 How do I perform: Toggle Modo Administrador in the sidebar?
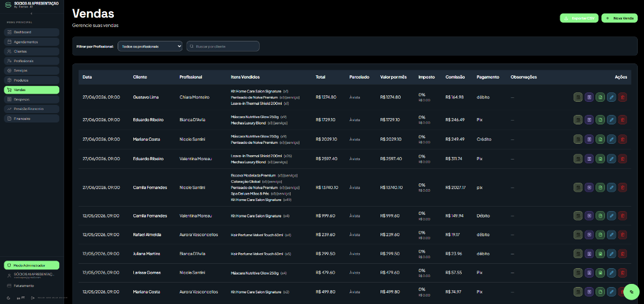[31, 266]
